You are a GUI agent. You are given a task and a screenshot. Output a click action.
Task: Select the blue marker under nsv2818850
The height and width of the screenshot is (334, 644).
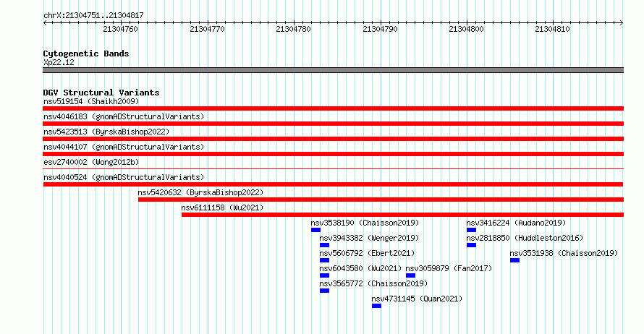(x=472, y=245)
